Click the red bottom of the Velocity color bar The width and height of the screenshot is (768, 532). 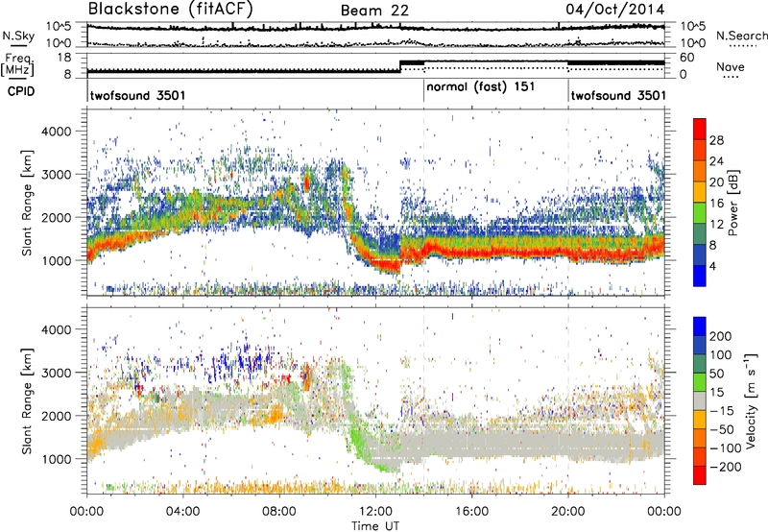tap(700, 475)
